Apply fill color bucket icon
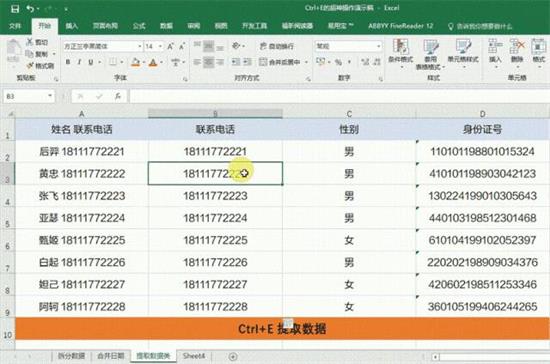 pos(135,62)
